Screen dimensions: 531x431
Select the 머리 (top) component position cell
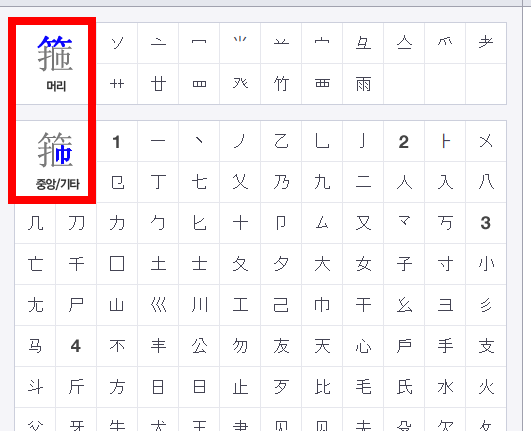56,64
